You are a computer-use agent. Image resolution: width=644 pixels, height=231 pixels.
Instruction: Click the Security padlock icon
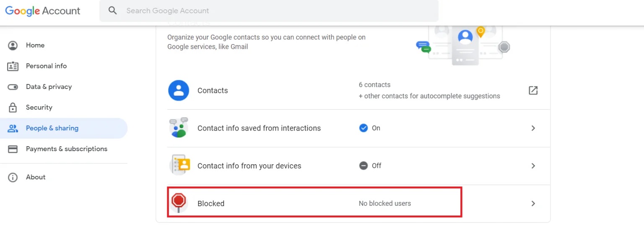coord(13,108)
